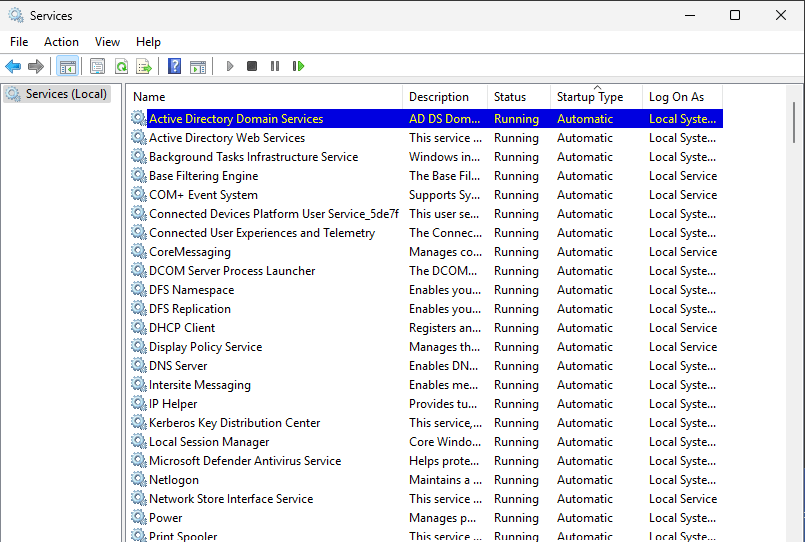Image resolution: width=805 pixels, height=542 pixels.
Task: Click the Export List toolbar icon
Action: pos(144,66)
